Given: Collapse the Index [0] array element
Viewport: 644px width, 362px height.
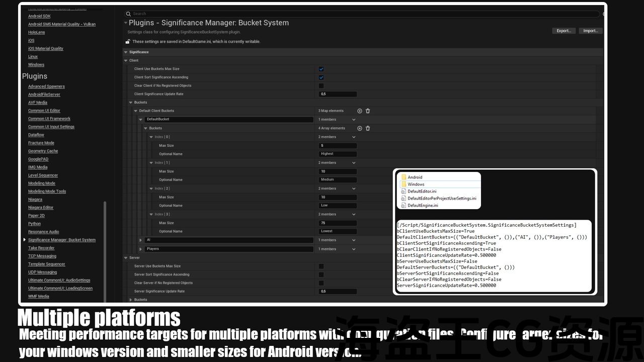Looking at the screenshot, I should click(151, 137).
